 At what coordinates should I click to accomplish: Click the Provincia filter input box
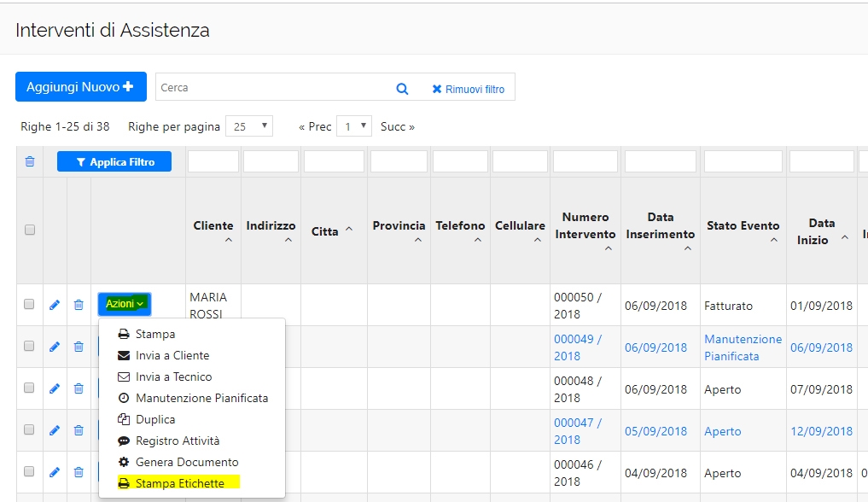pyautogui.click(x=399, y=161)
